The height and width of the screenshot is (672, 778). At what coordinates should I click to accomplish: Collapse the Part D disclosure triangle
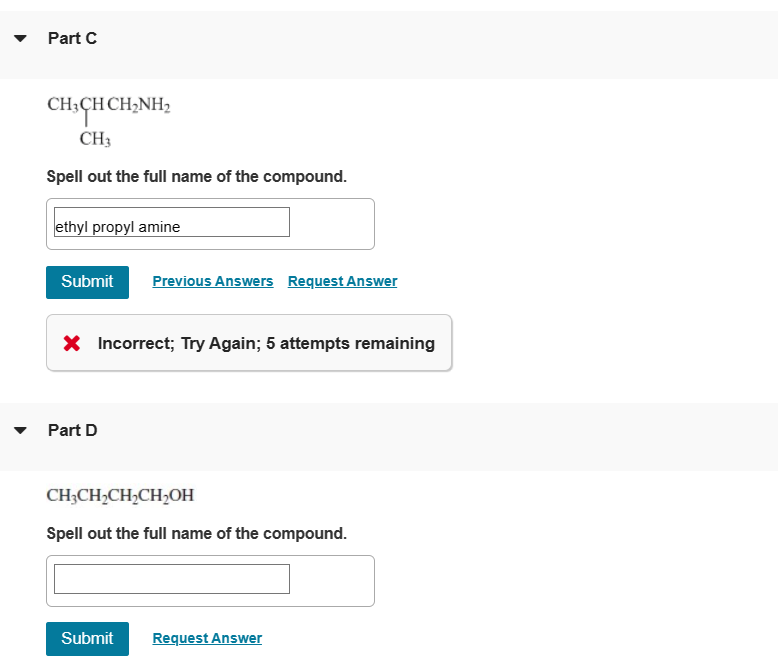pyautogui.click(x=20, y=431)
